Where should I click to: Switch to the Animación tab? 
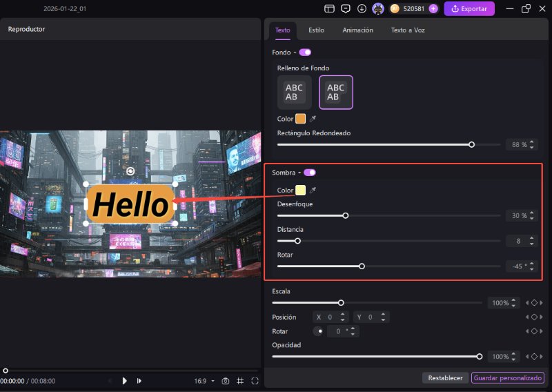(x=357, y=30)
